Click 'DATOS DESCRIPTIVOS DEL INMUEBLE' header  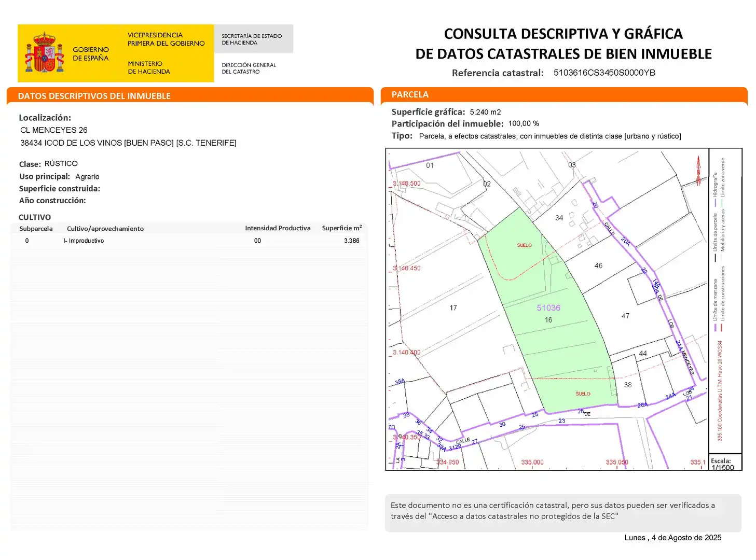point(94,96)
